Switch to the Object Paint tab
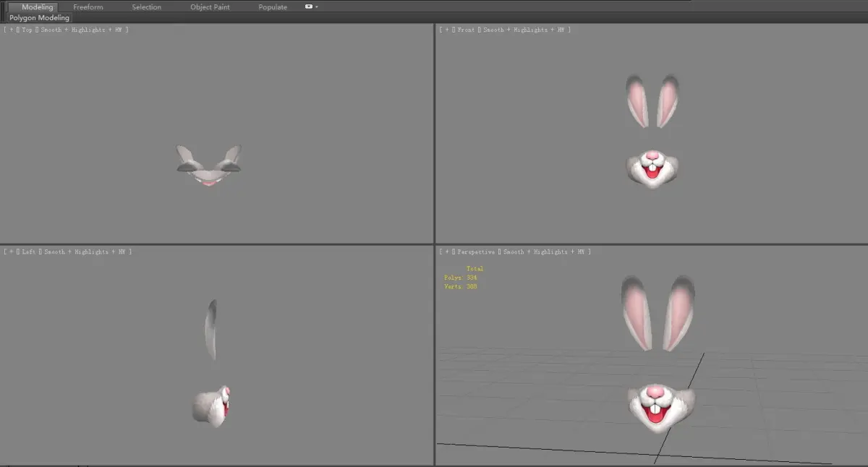Screen dimensions: 868x467 (210, 7)
